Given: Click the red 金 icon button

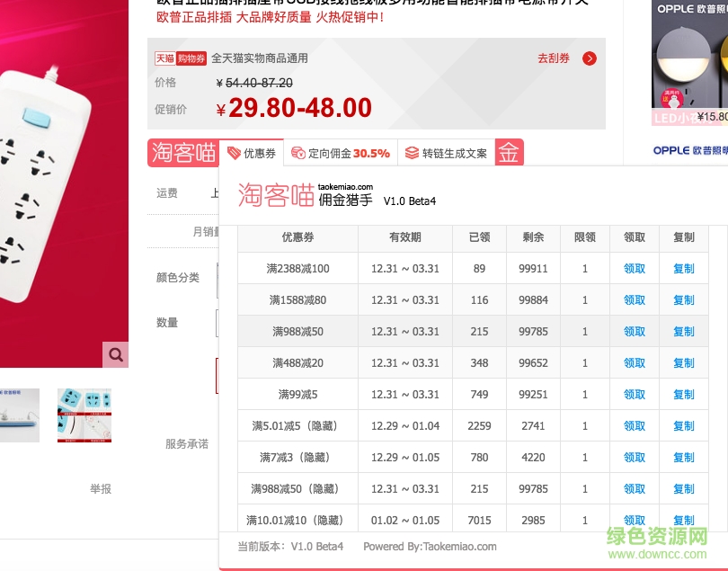Looking at the screenshot, I should 509,153.
